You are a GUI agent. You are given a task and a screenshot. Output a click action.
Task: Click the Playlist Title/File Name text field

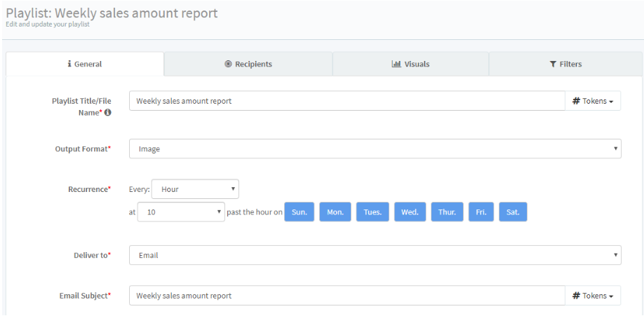click(347, 101)
